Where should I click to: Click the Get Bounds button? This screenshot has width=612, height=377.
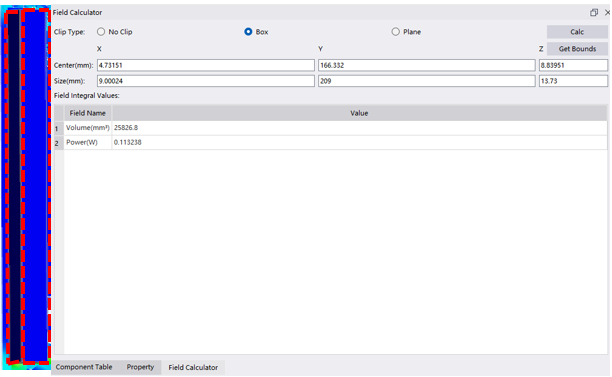pyautogui.click(x=577, y=49)
